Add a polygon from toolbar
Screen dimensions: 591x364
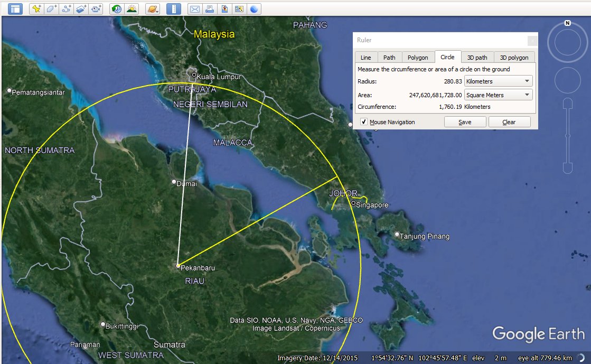click(51, 8)
